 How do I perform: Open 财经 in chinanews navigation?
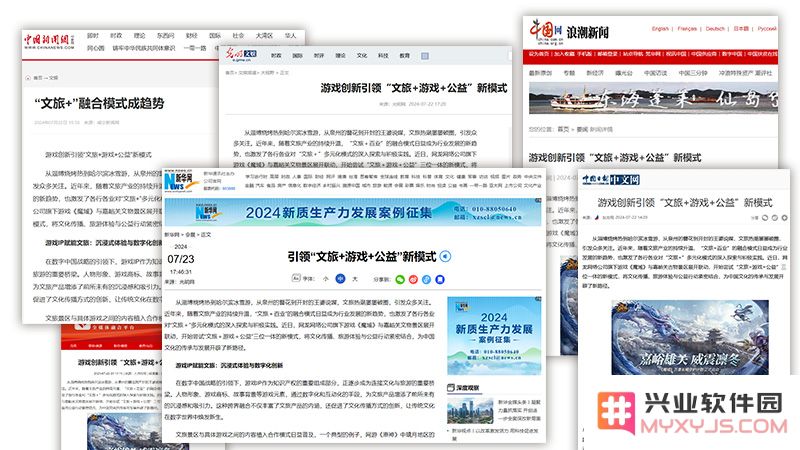click(191, 36)
